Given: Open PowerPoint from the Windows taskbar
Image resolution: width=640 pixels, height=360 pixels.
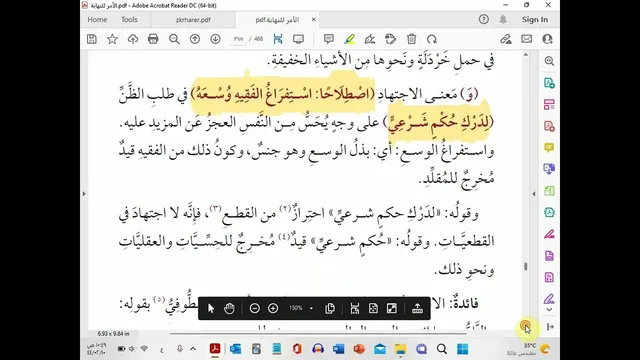Looking at the screenshot, I should 359,349.
